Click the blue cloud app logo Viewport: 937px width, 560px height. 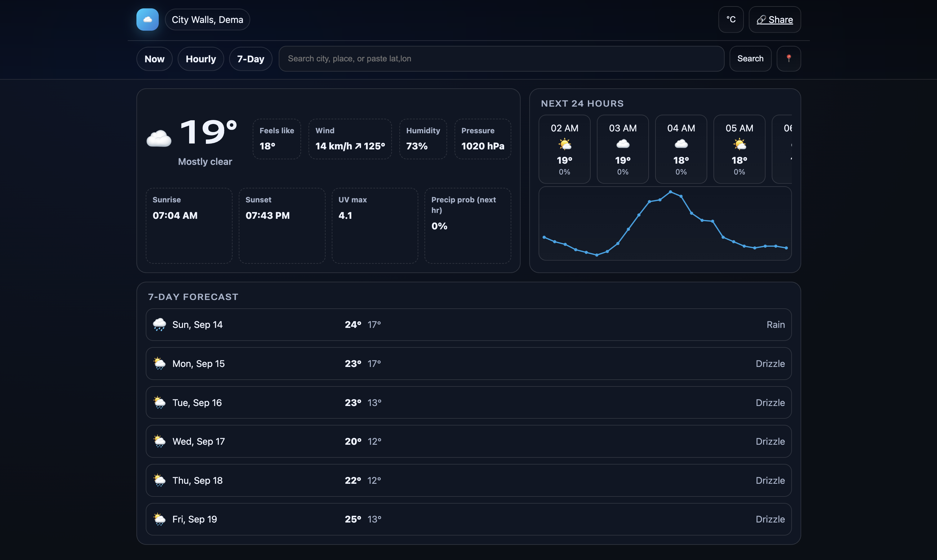[x=147, y=20]
